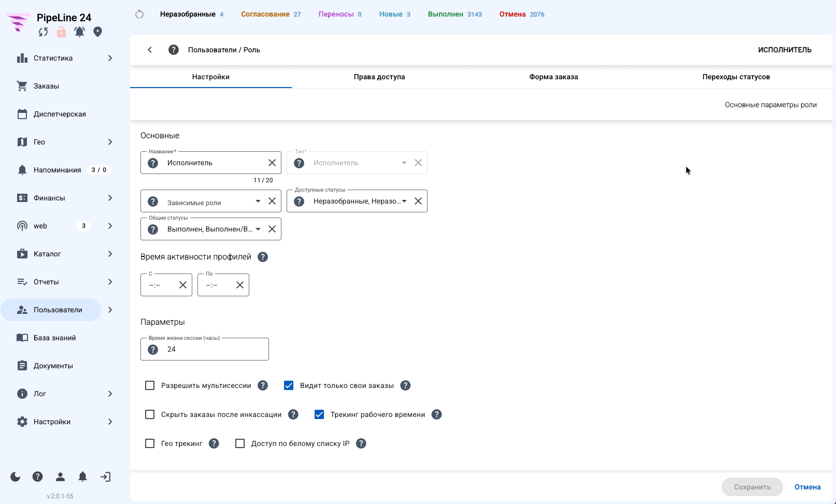Open the bottom-left help question icon
836x504 pixels.
pyautogui.click(x=37, y=477)
